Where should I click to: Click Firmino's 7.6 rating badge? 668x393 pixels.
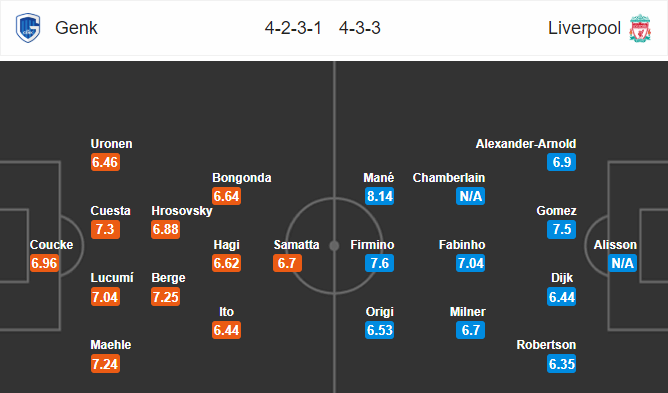[380, 263]
